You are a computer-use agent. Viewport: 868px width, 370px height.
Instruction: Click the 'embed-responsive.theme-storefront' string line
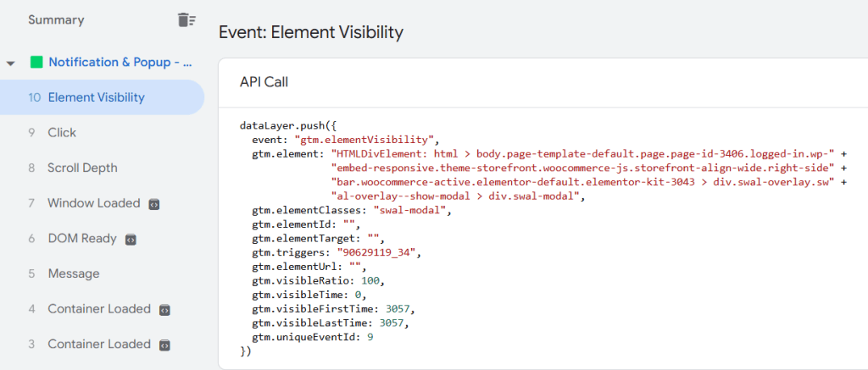(582, 167)
